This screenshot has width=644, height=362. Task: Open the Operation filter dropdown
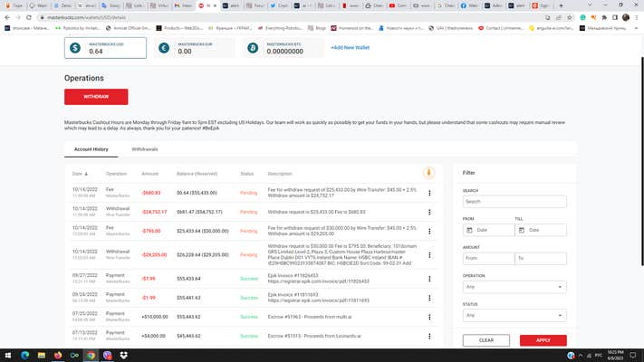[514, 288]
